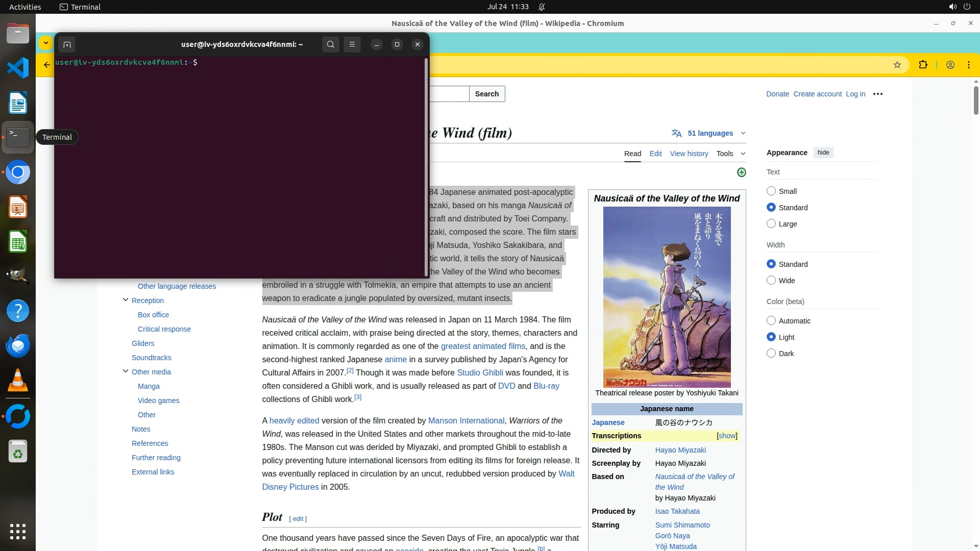Open the terminal search icon
The image size is (980, 551).
click(331, 44)
